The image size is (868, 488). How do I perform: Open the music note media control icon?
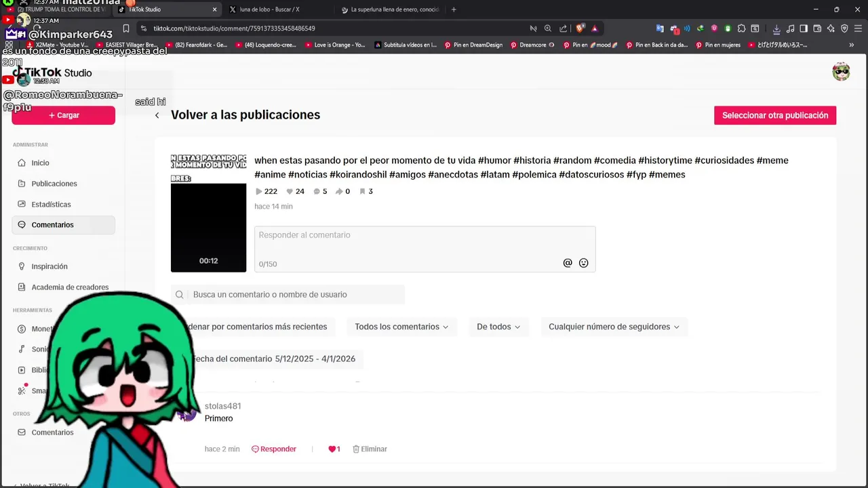pyautogui.click(x=790, y=28)
